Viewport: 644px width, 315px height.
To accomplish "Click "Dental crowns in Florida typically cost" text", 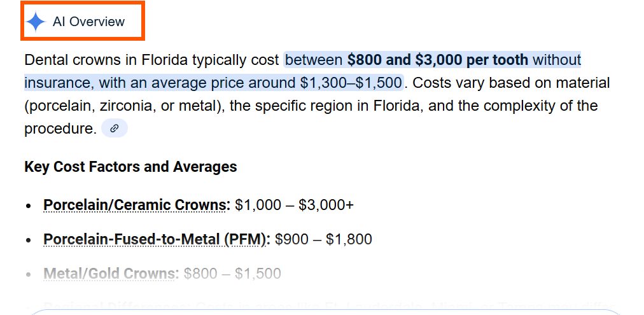I will (151, 60).
